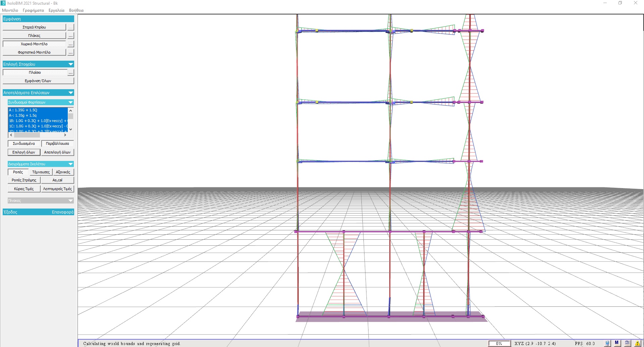The image size is (644, 347).
Task: Open options next to Πλαίσιο
Action: [70, 72]
